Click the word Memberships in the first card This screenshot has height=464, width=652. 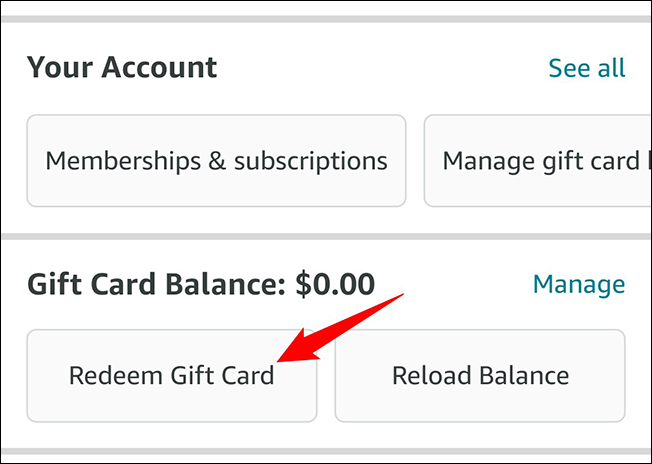pos(123,161)
